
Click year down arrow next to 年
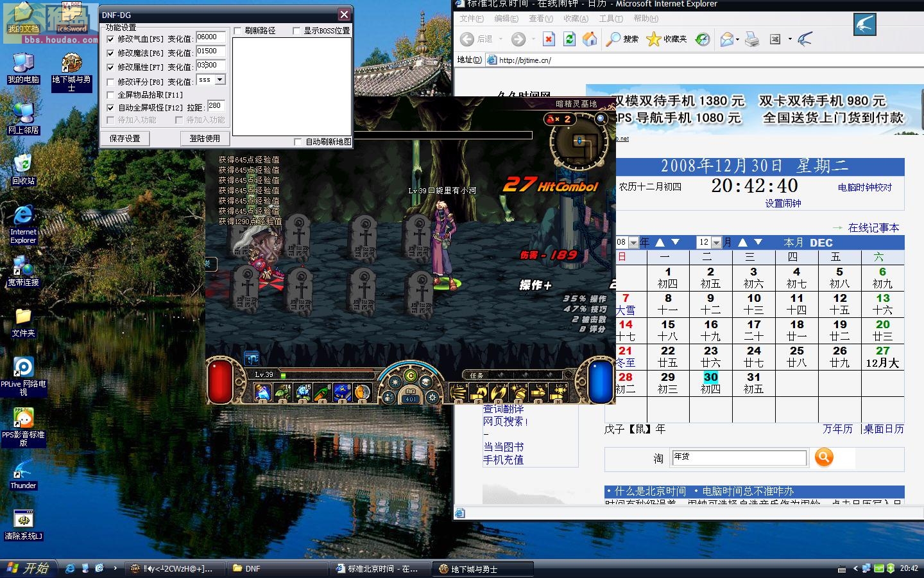point(675,243)
